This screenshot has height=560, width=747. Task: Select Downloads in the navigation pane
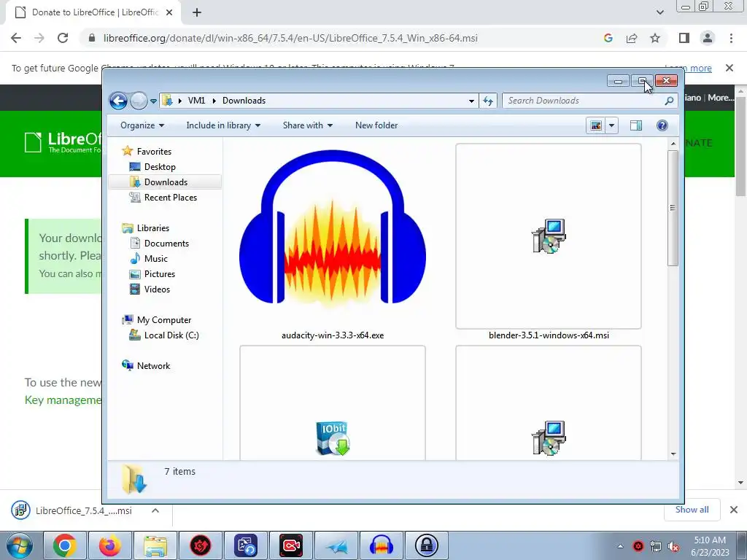coord(165,182)
